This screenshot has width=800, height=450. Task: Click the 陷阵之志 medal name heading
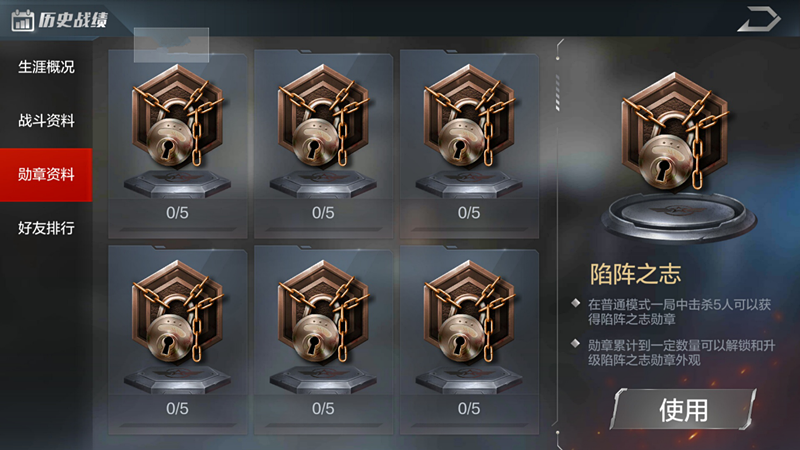click(x=635, y=274)
